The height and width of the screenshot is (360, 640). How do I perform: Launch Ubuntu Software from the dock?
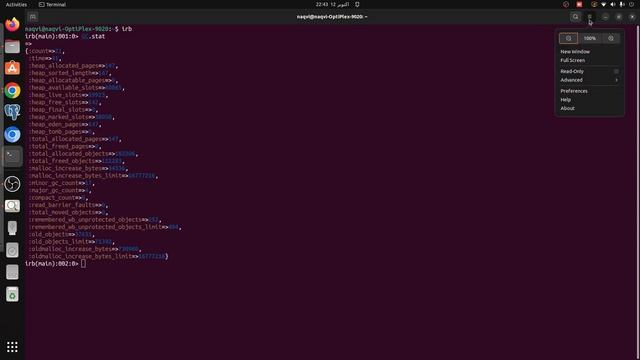12,68
